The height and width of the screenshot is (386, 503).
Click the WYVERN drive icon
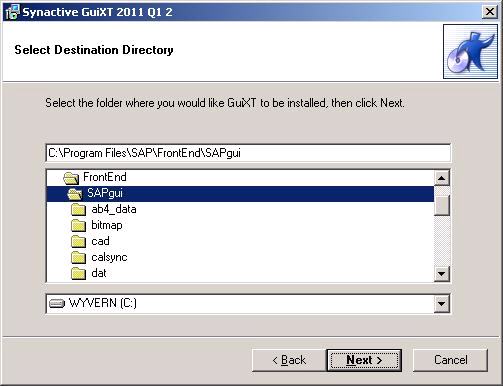point(57,304)
